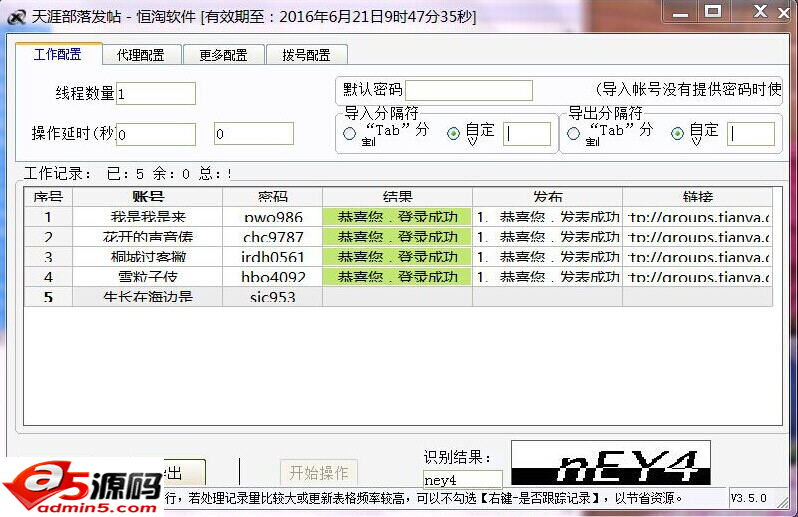Viewport: 798px width, 517px height.
Task: Open the 更多配置 tab
Action: pos(223,55)
